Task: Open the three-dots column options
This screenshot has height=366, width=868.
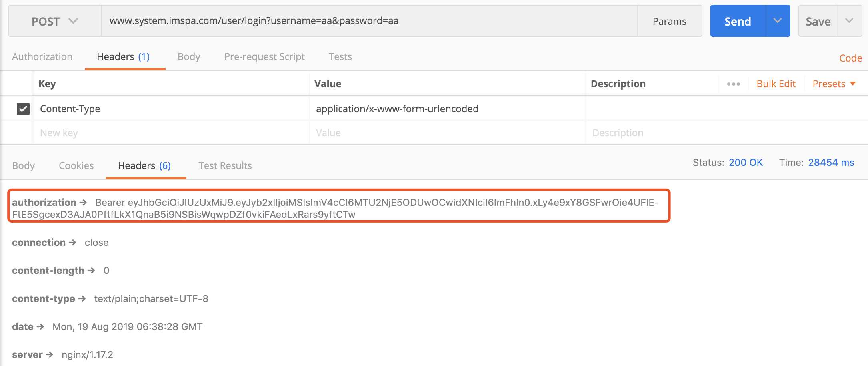Action: pos(733,84)
